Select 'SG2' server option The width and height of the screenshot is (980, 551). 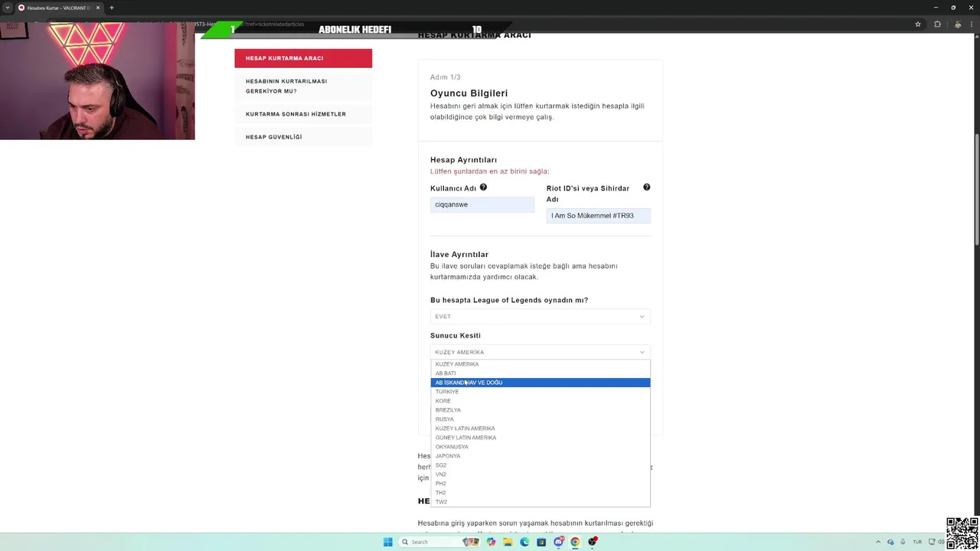point(540,465)
